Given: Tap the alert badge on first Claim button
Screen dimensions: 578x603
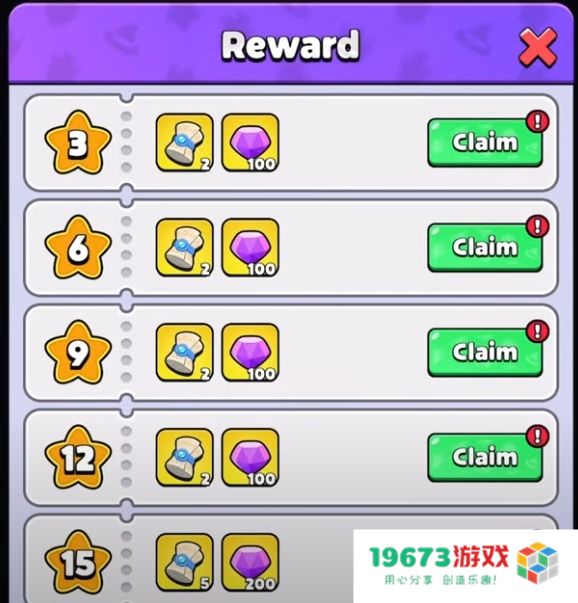Looking at the screenshot, I should click(538, 121).
